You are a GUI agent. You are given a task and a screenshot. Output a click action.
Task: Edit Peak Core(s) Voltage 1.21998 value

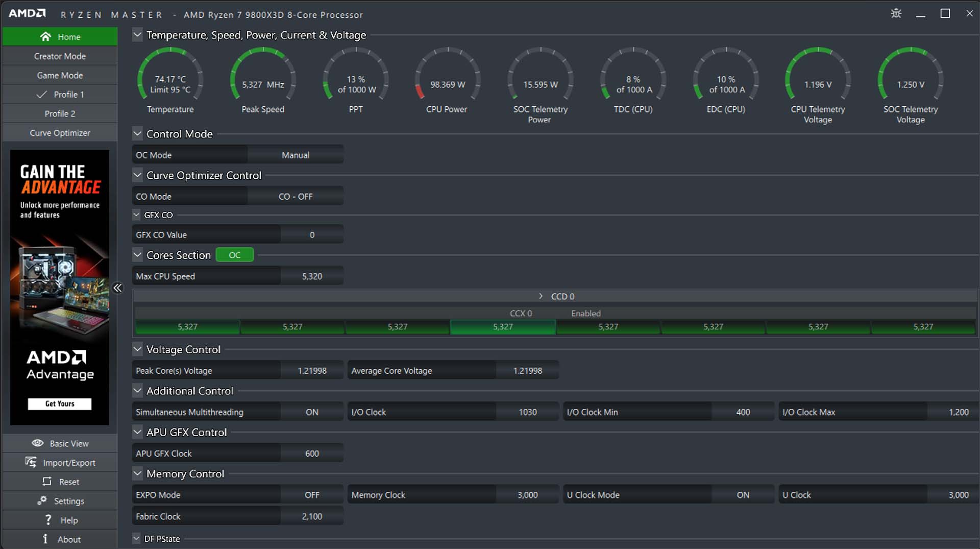(312, 370)
